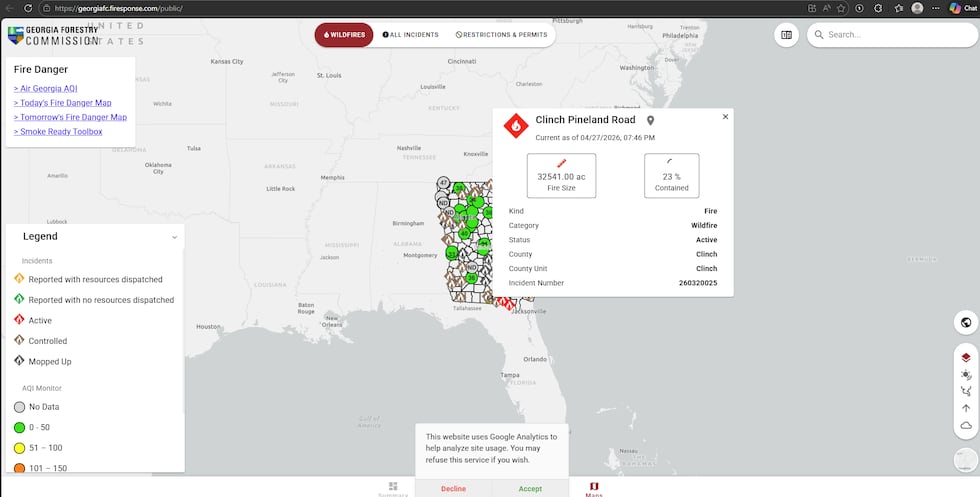The height and width of the screenshot is (497, 980).
Task: Click the globe icon on the map
Action: pos(966,322)
